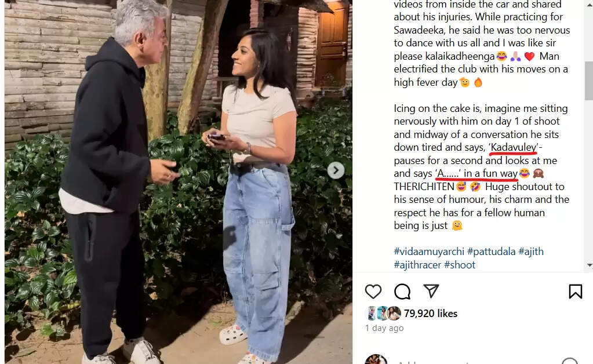Share post via paper plane icon
593x364 pixels.
(431, 290)
